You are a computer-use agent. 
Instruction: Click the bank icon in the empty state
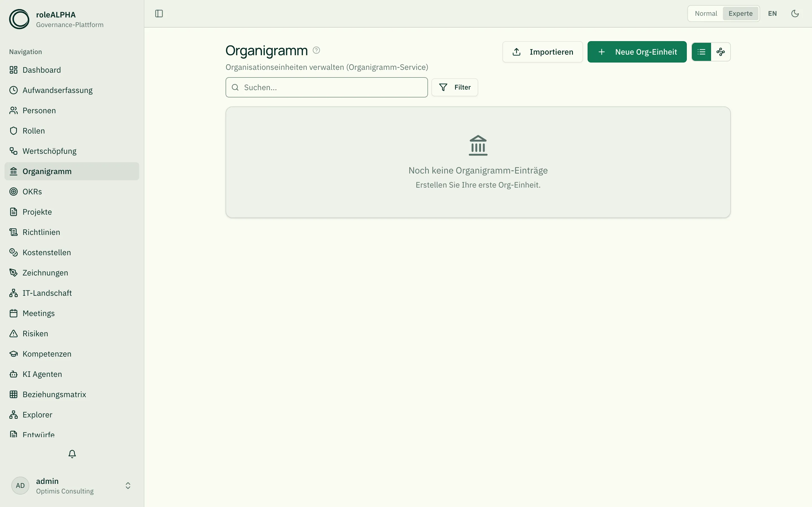[x=478, y=145]
